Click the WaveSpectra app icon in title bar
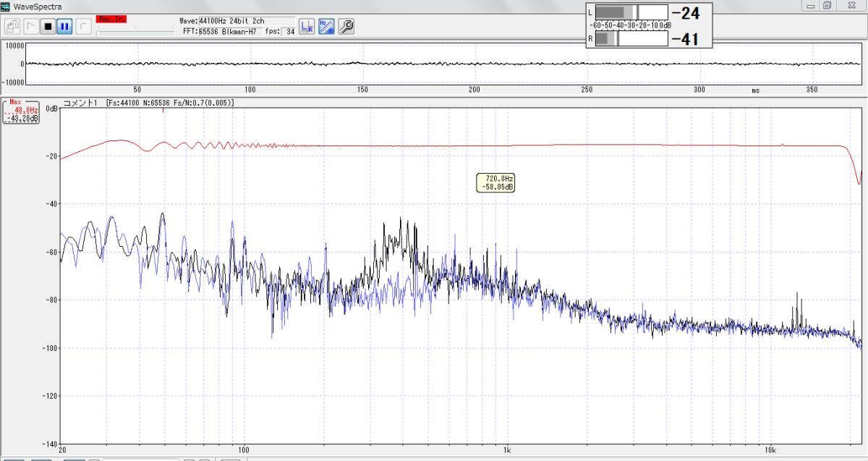The image size is (868, 461). coord(6,6)
